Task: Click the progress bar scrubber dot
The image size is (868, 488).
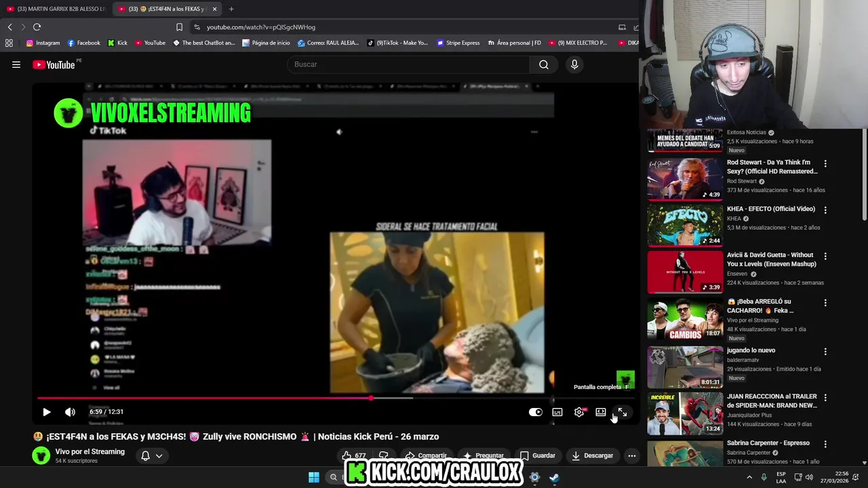Action: tap(371, 398)
